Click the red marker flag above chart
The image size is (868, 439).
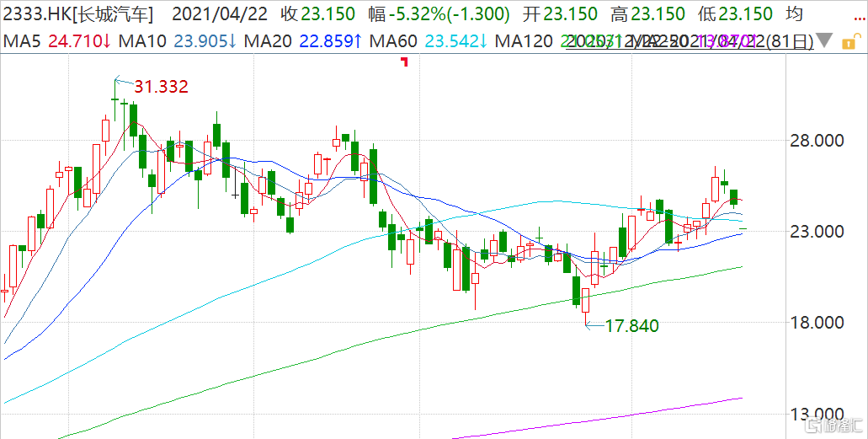405,62
